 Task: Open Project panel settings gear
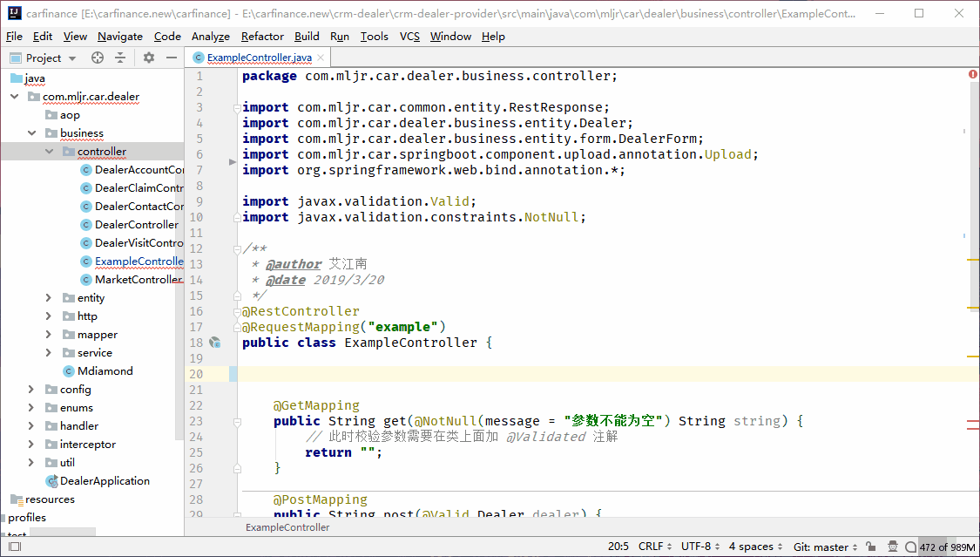tap(149, 58)
